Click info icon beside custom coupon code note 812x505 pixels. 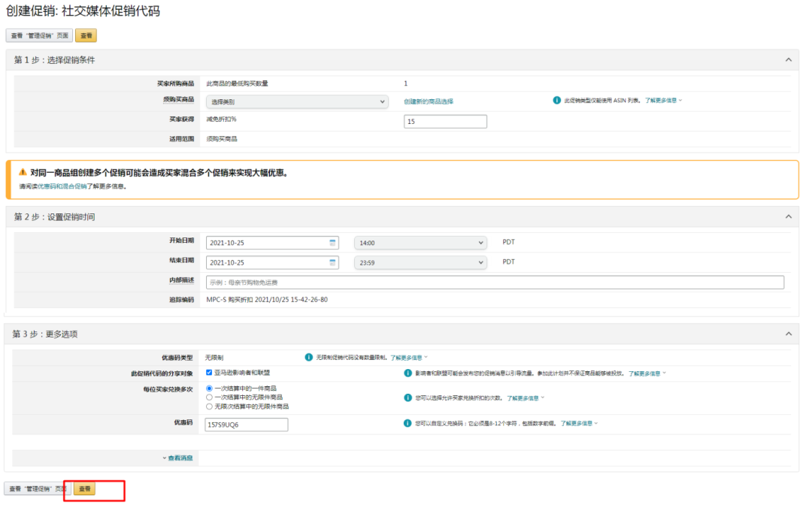tap(408, 423)
